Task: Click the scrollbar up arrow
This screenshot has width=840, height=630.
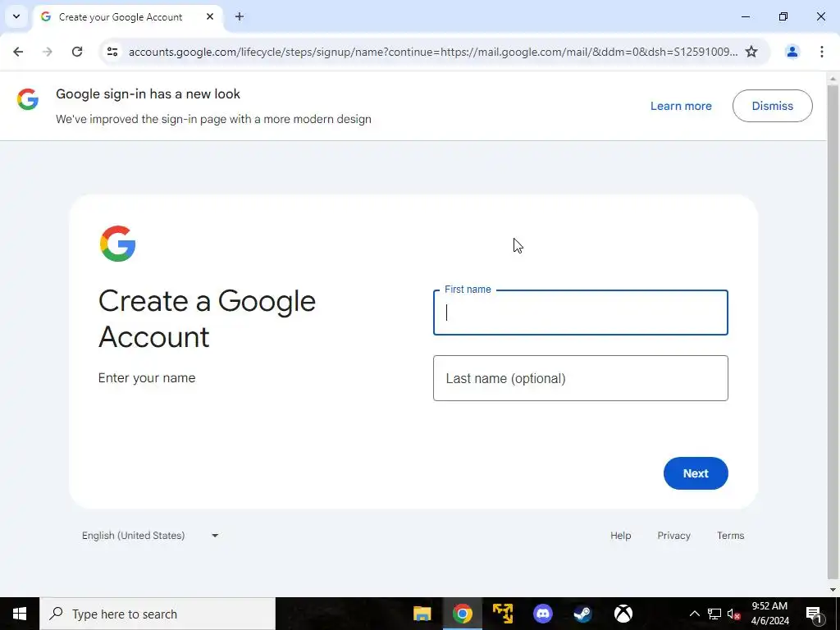Action: 833,80
